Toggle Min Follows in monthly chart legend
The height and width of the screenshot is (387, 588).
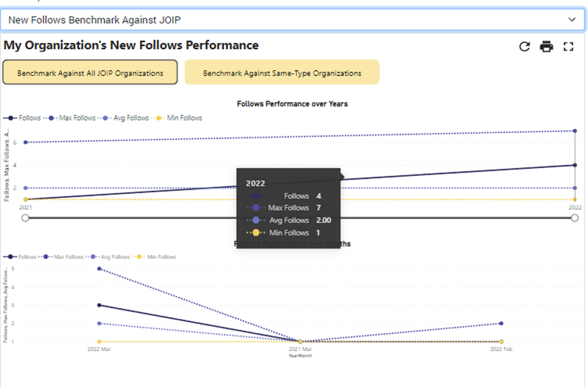160,257
